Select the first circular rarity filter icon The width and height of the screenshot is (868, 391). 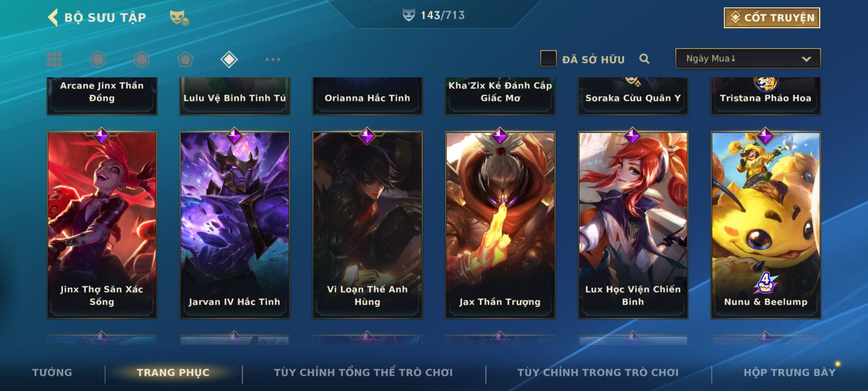pos(98,59)
